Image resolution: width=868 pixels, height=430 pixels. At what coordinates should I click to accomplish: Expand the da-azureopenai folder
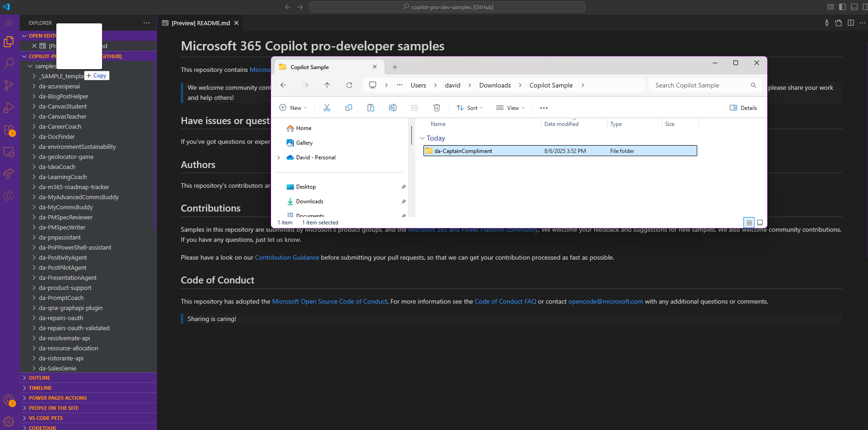[x=34, y=86]
